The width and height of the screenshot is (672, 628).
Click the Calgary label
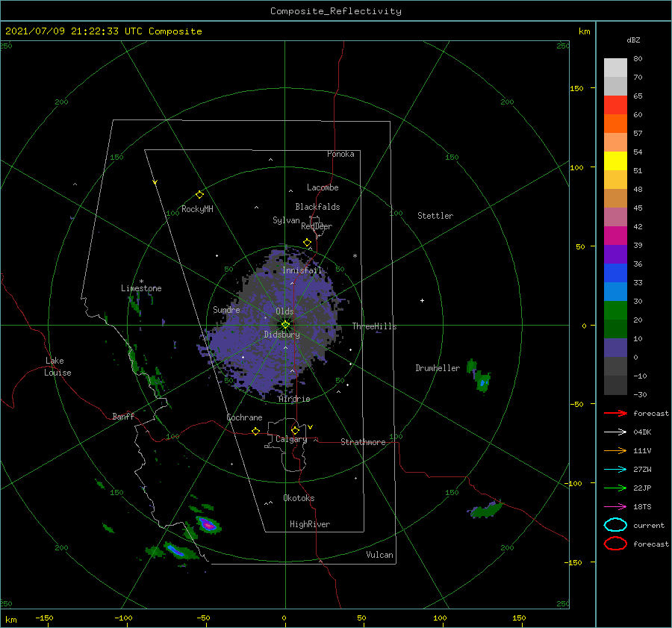pos(291,439)
